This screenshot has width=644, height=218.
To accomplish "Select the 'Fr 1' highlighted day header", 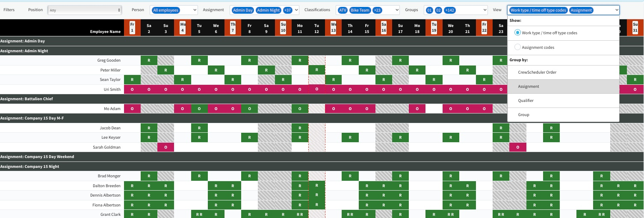I will [132, 28].
